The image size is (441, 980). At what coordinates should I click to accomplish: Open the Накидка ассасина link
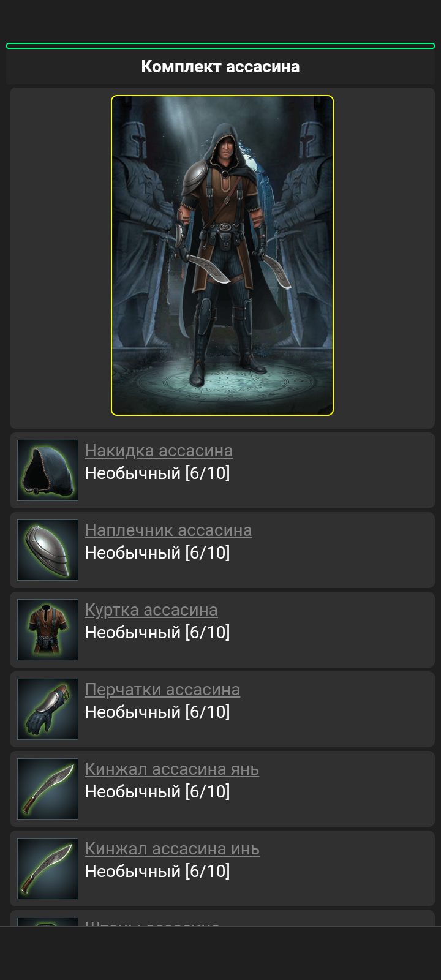pos(159,451)
